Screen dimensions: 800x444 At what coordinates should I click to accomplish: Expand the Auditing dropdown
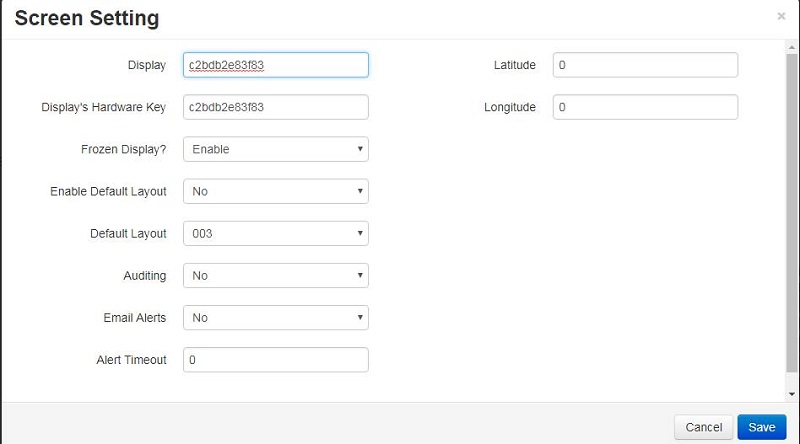(276, 275)
